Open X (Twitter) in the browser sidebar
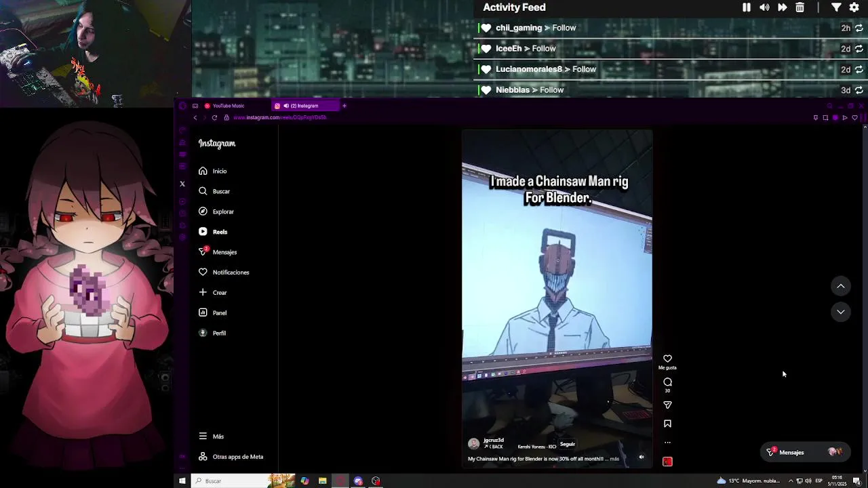The width and height of the screenshot is (868, 488). (182, 184)
